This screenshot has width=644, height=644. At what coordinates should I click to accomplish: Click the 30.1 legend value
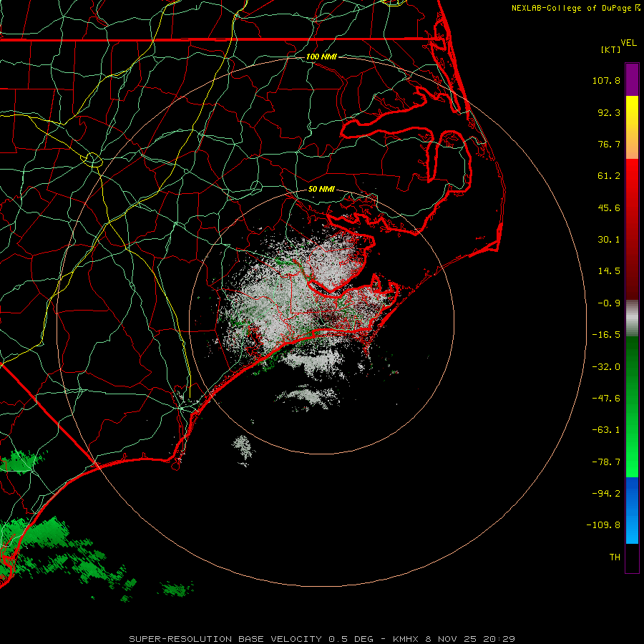[x=609, y=240]
